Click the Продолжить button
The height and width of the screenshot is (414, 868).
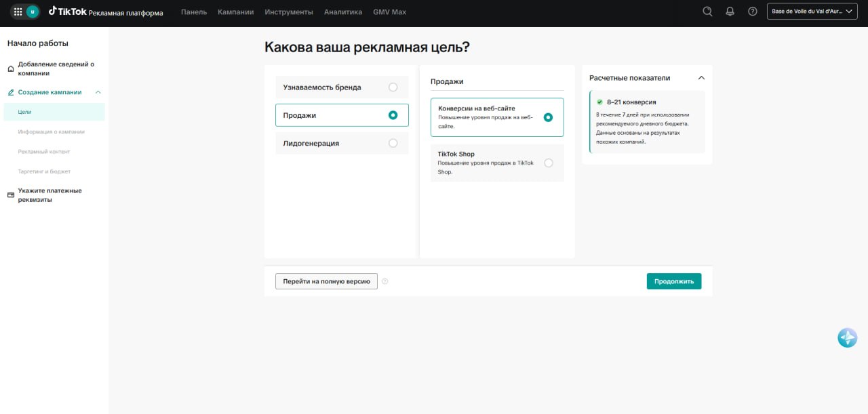674,281
